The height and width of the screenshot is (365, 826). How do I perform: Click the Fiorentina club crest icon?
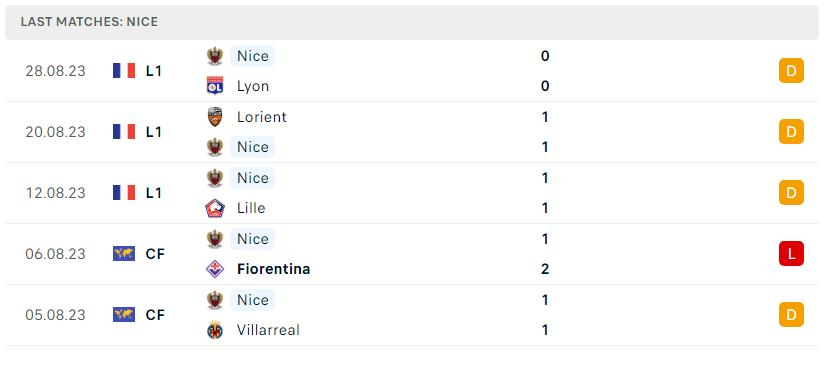[x=214, y=269]
